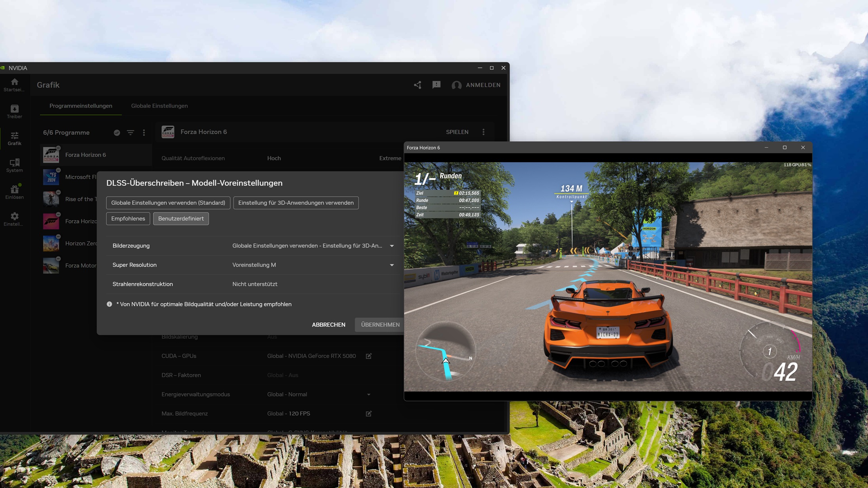Select the Horizon Zero Dawn entry

(69, 244)
